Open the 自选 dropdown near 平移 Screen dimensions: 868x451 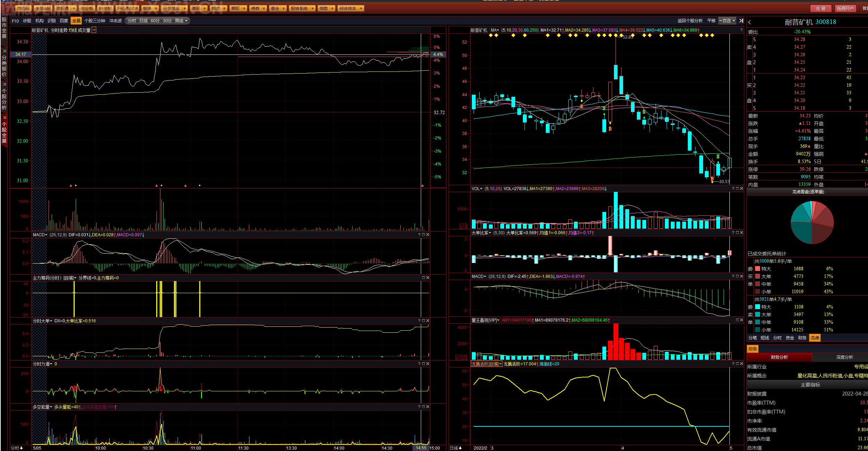[727, 21]
